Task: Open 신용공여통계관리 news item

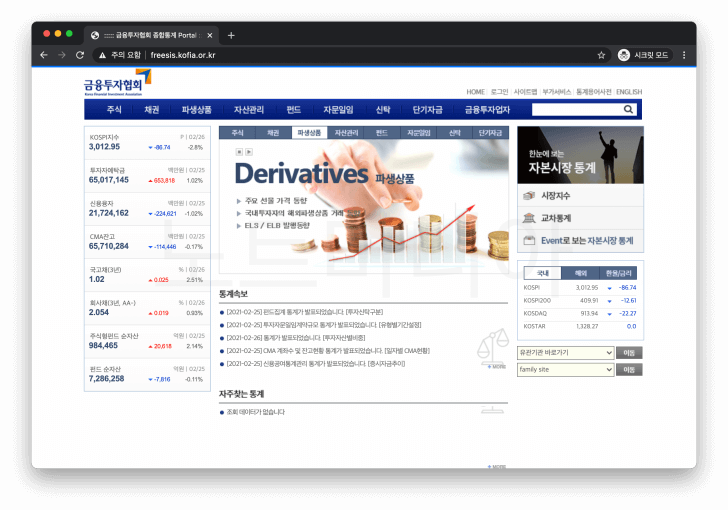Action: pyautogui.click(x=316, y=364)
